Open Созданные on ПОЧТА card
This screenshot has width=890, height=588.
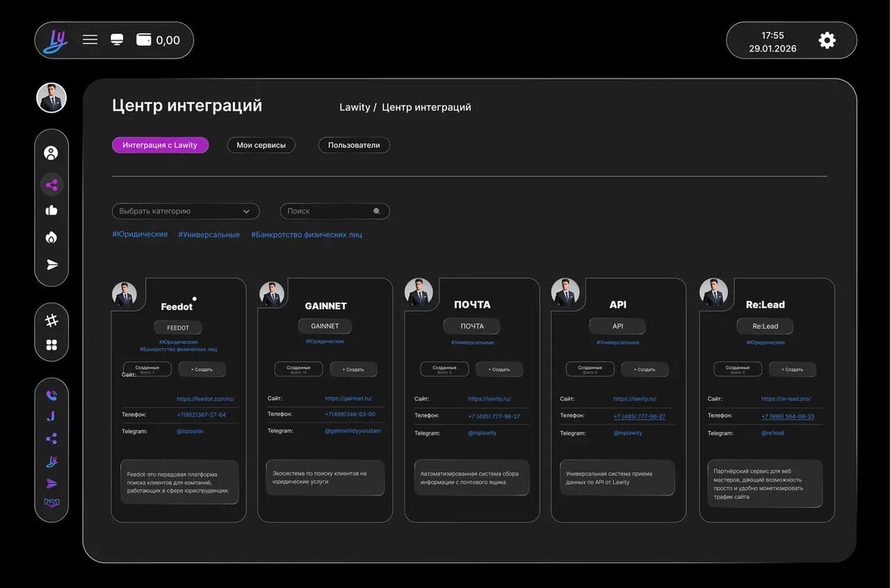point(445,369)
